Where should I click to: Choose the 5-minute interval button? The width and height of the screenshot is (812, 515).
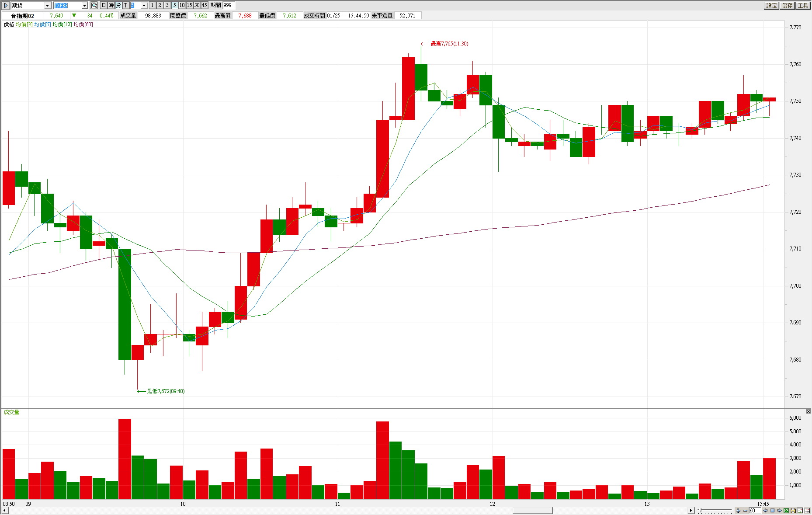pos(174,5)
